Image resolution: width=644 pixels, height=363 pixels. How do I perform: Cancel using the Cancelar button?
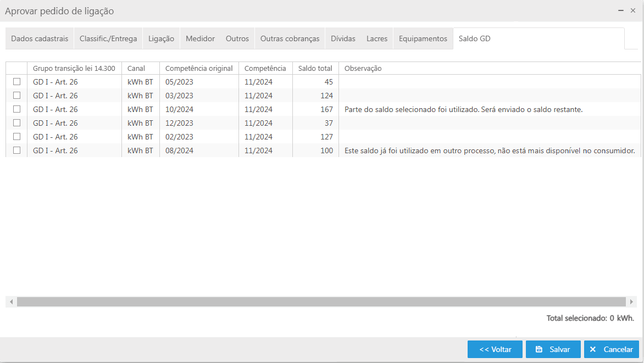(611, 349)
